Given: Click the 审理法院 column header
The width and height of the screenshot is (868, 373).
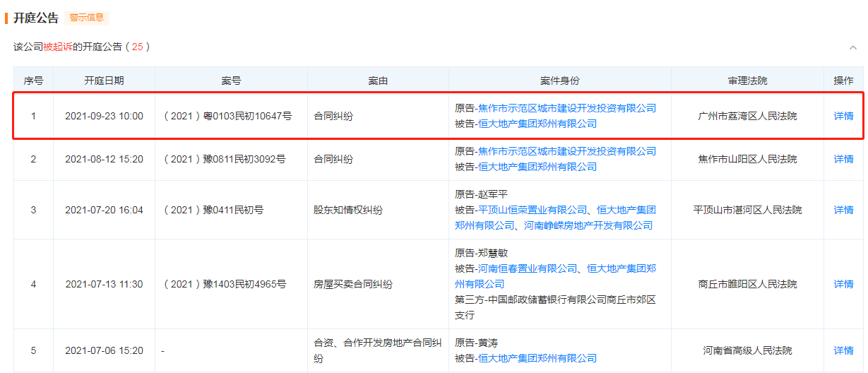Looking at the screenshot, I should [x=747, y=81].
